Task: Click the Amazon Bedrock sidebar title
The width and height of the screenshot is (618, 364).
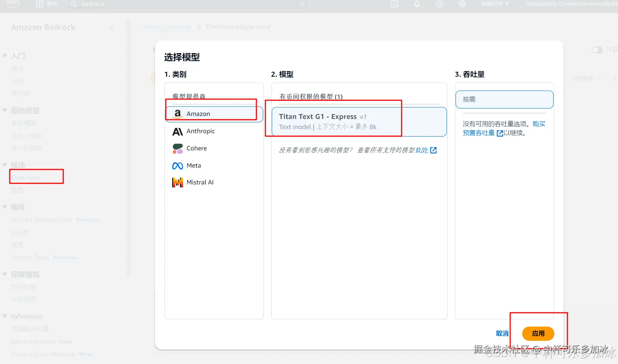Action: (x=43, y=27)
